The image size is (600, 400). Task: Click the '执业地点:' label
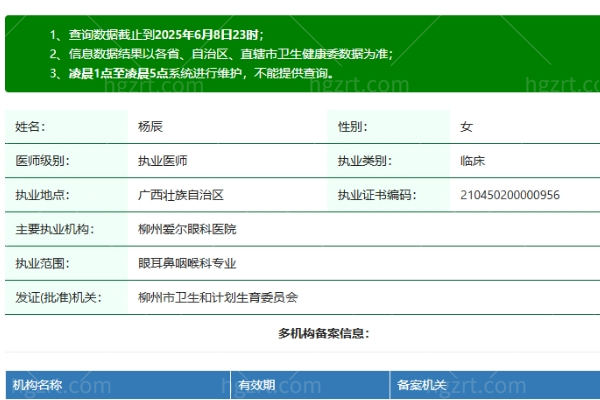click(42, 195)
